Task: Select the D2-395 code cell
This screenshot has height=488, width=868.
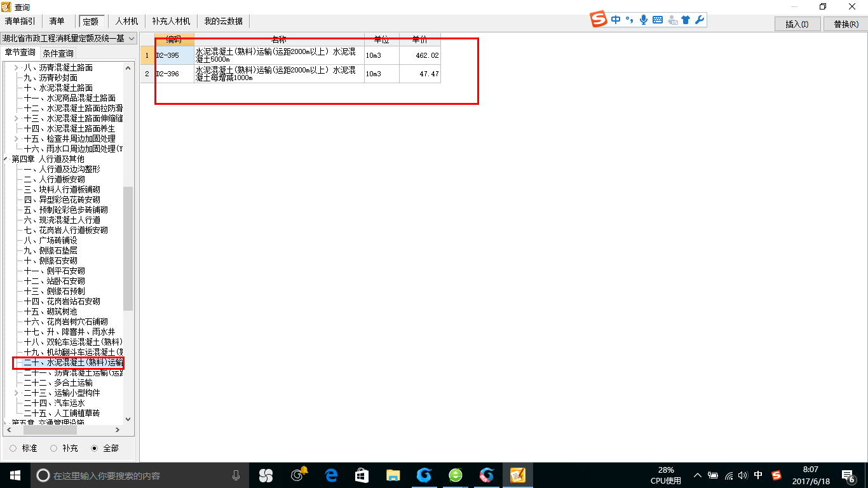Action: coord(173,55)
